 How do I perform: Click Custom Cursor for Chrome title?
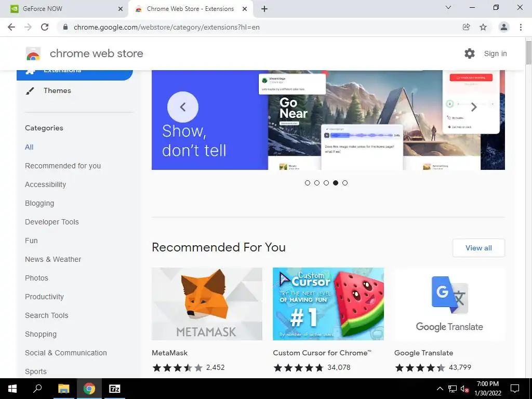pos(322,353)
